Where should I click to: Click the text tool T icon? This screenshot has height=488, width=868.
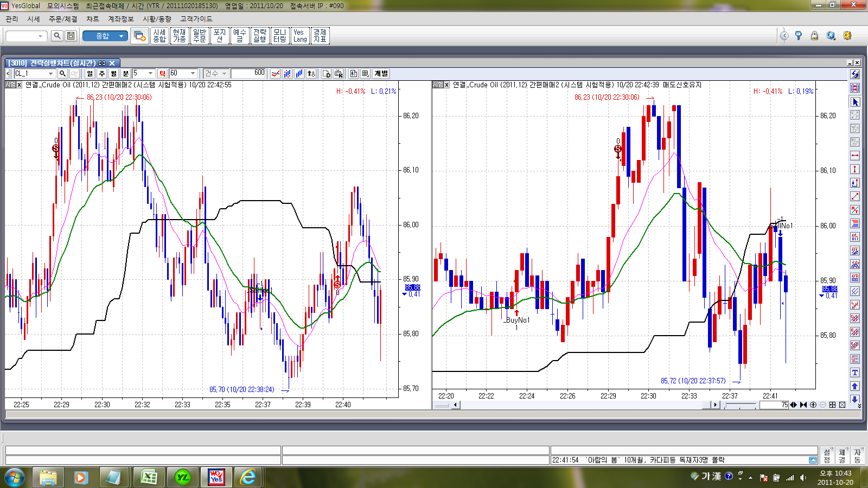pos(855,373)
